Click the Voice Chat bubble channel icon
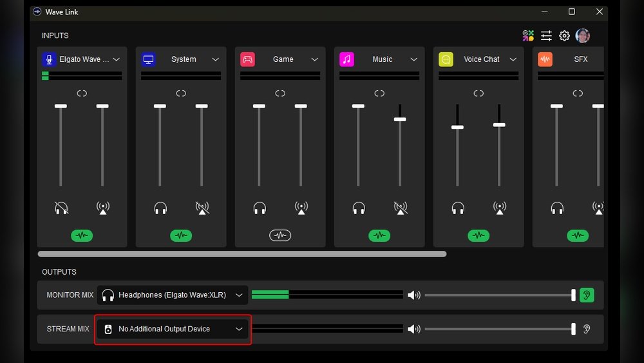This screenshot has width=644, height=363. click(x=446, y=59)
